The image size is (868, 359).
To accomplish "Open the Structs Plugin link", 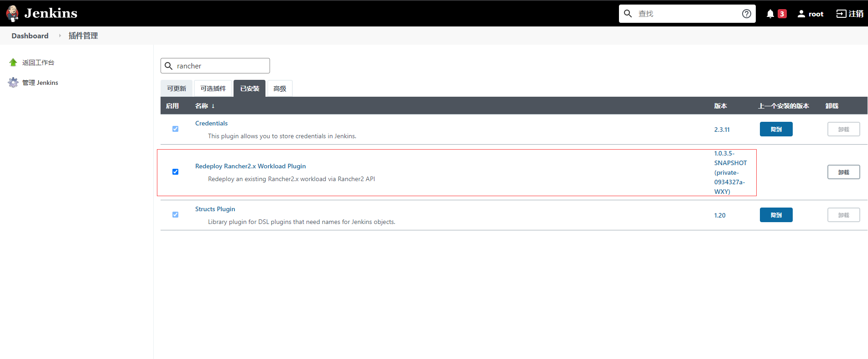I will [215, 209].
